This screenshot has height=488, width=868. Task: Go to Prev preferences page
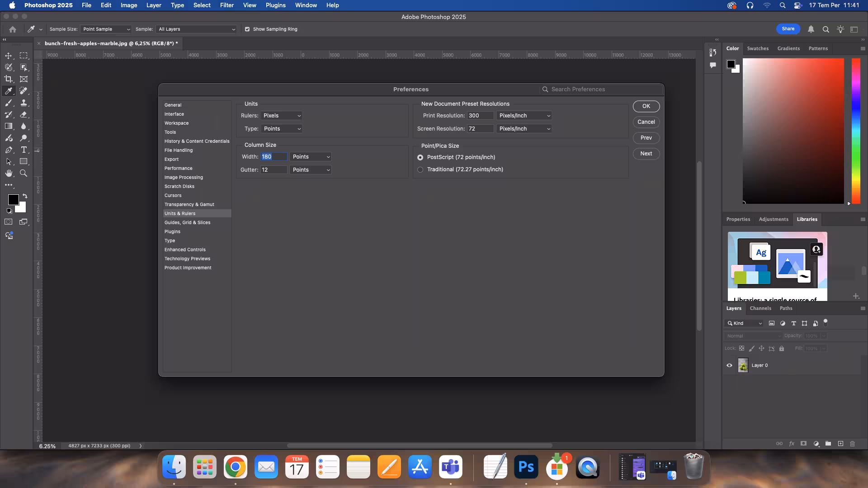[646, 138]
